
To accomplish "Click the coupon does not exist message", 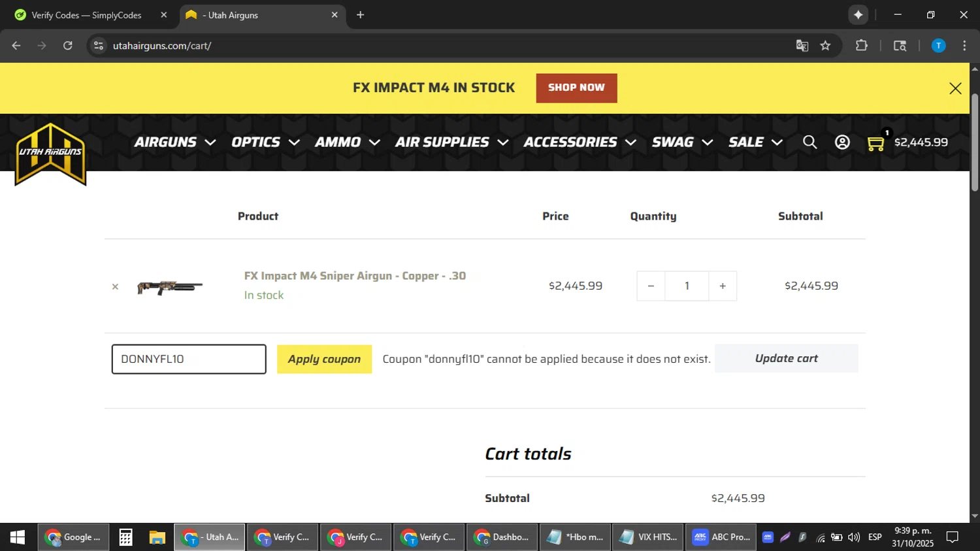I will pos(546,359).
